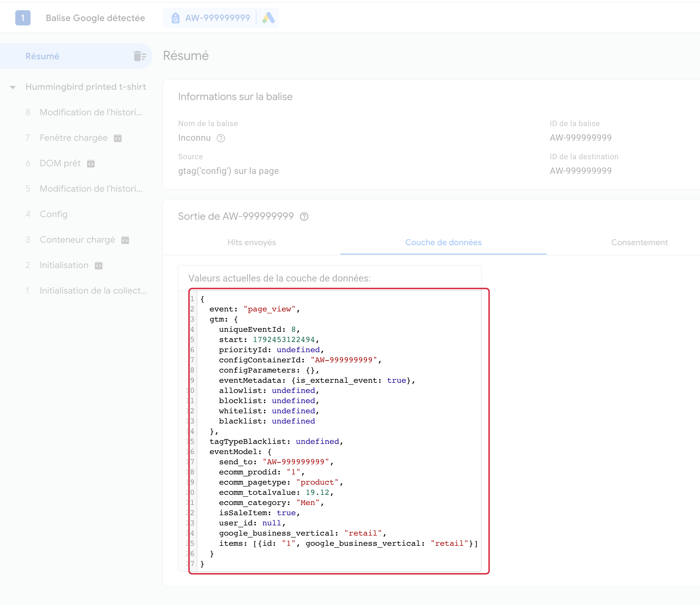Click the Informations sur la balise heading

pos(235,97)
